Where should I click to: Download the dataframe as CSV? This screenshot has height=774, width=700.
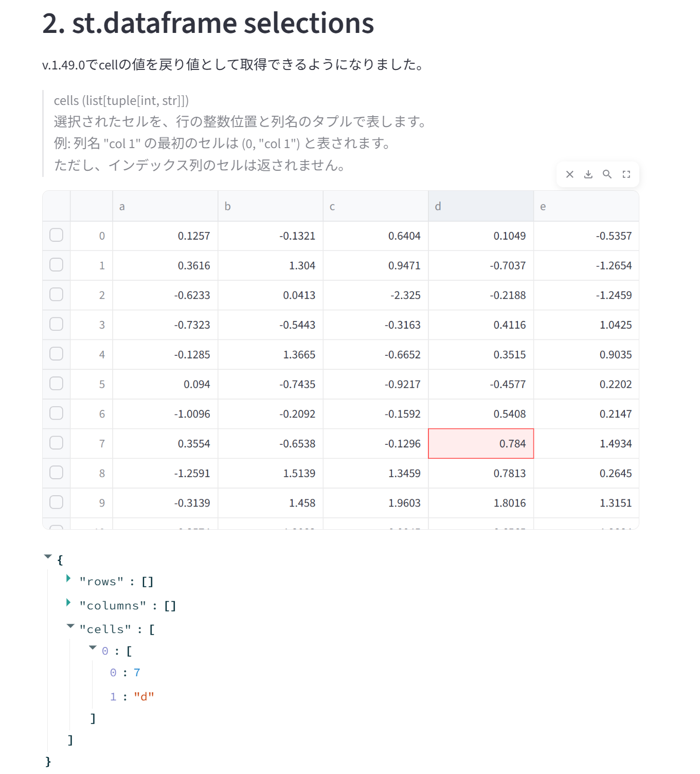point(588,174)
